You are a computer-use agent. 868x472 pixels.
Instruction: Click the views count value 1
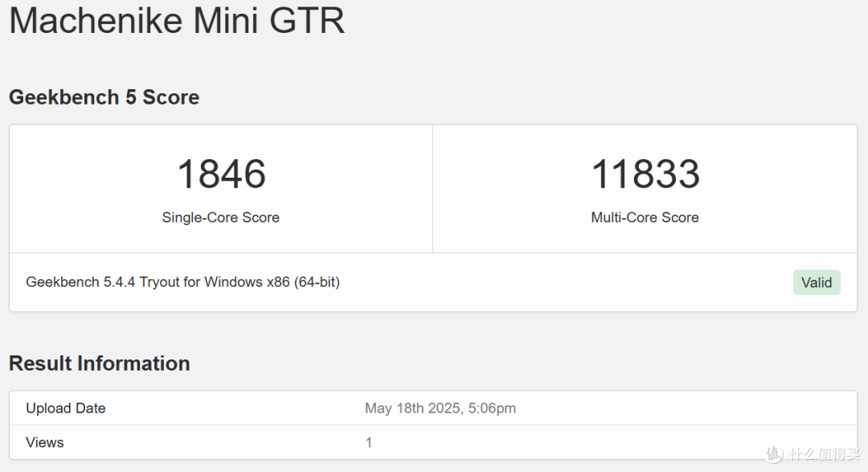click(x=369, y=442)
